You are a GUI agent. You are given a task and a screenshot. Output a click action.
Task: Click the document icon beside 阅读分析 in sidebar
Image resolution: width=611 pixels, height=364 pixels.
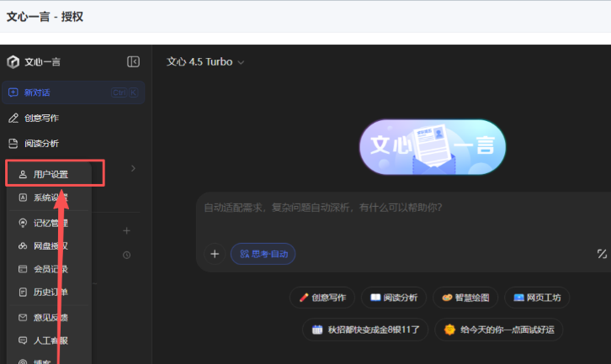pyautogui.click(x=13, y=143)
